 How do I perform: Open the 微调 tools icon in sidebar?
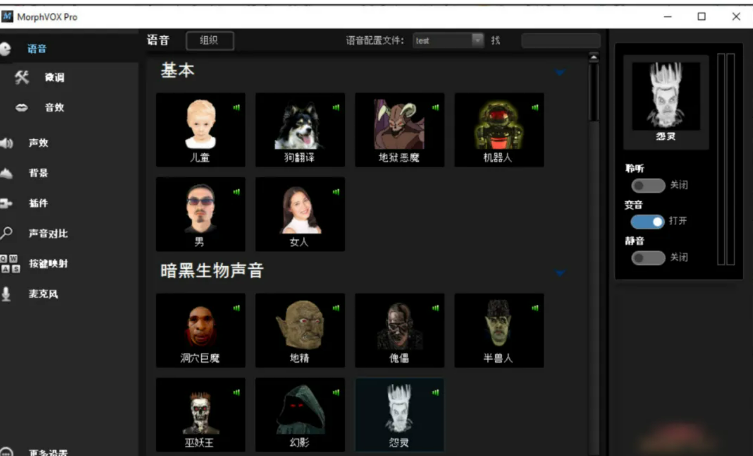[x=22, y=77]
